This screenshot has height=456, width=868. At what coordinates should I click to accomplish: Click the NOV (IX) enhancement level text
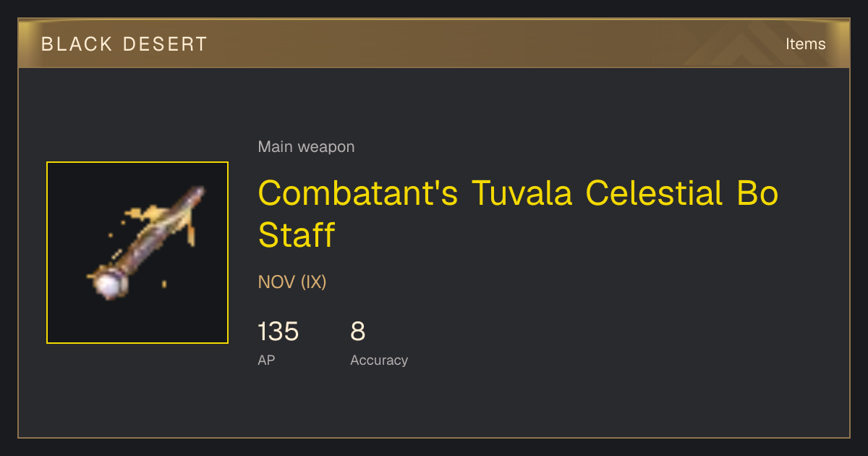tap(292, 282)
